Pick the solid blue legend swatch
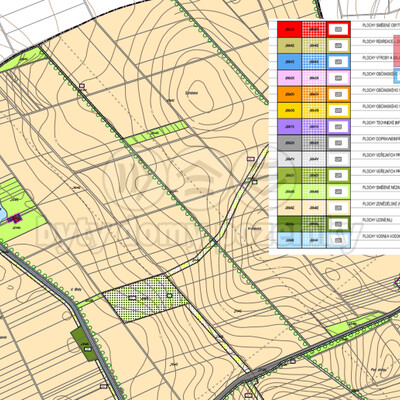Image resolution: width=400 pixels, height=400 pixels. pyautogui.click(x=290, y=62)
